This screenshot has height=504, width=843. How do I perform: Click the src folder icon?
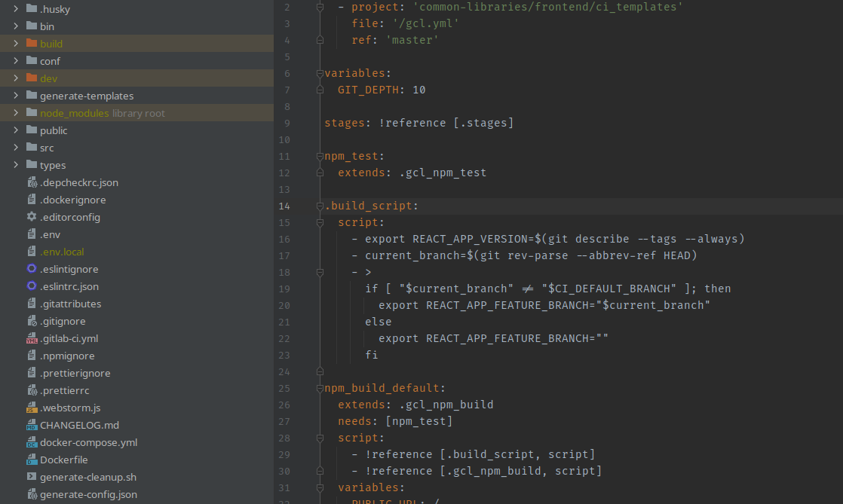click(32, 147)
